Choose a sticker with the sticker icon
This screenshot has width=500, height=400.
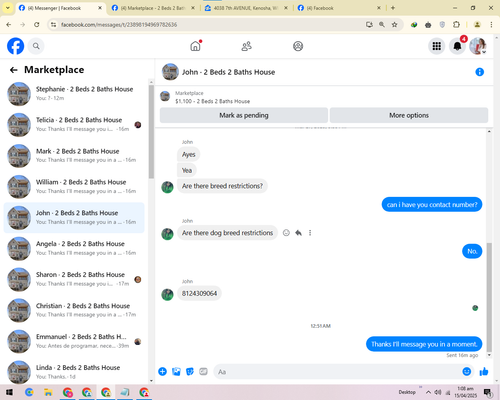(190, 371)
